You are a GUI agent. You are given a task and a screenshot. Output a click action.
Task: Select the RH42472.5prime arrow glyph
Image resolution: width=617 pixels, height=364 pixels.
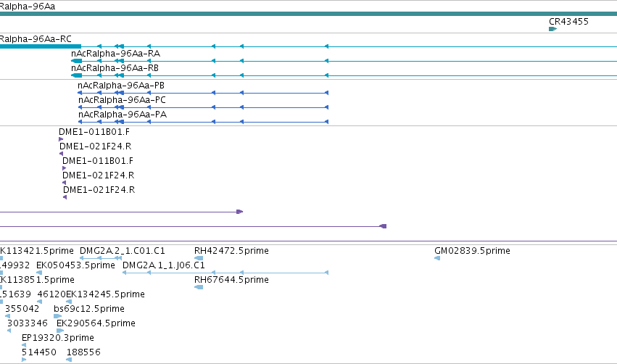[199, 258]
